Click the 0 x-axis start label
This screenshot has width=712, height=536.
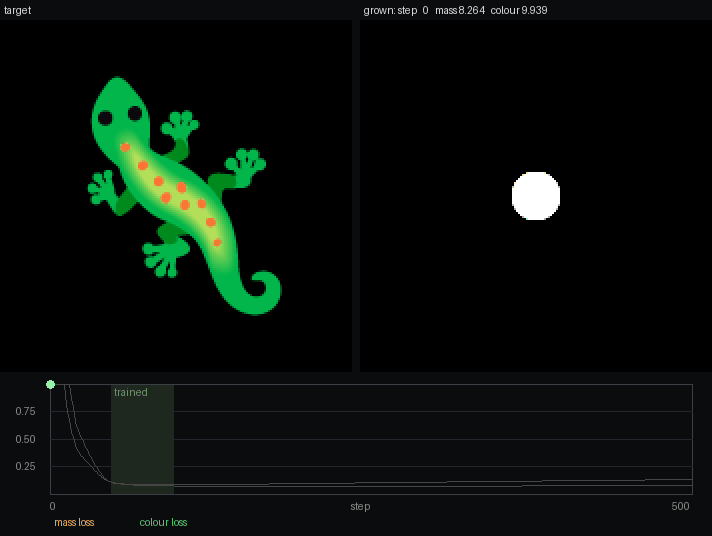[x=52, y=506]
